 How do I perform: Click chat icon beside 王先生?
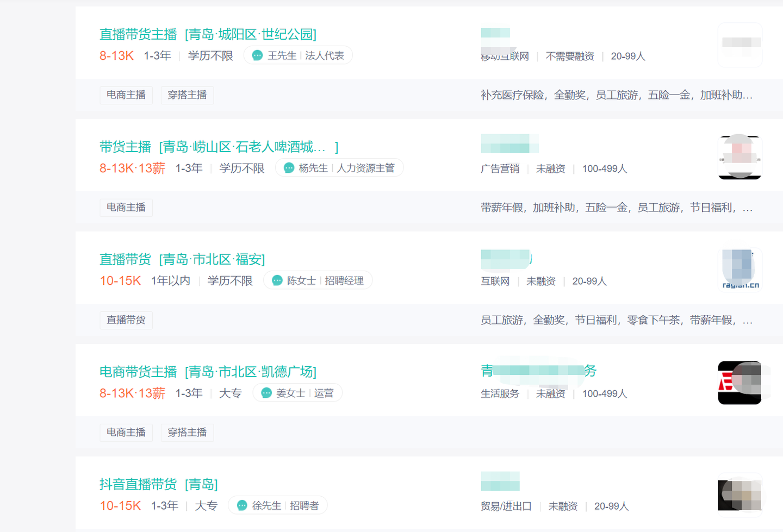click(258, 55)
